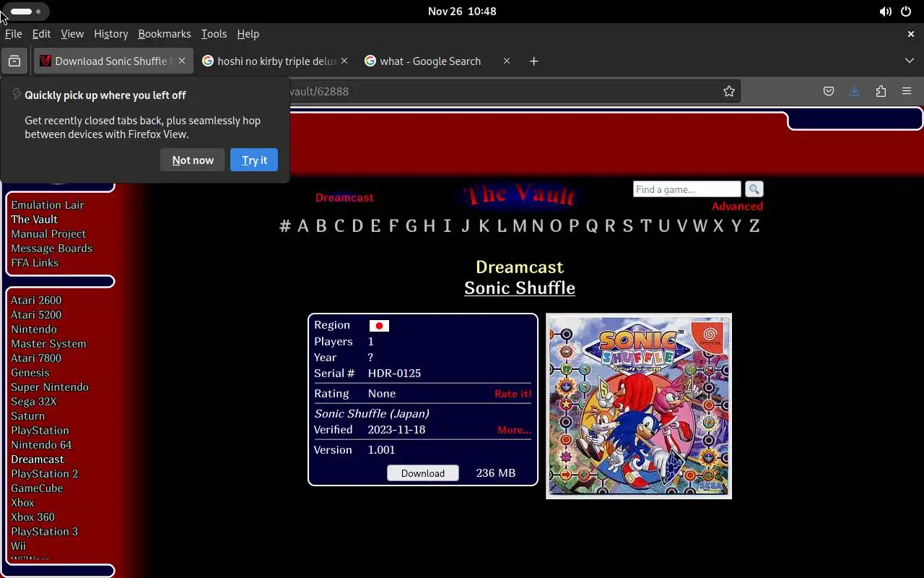Image resolution: width=924 pixels, height=578 pixels.
Task: Select GameCube in systems list
Action: 37,488
